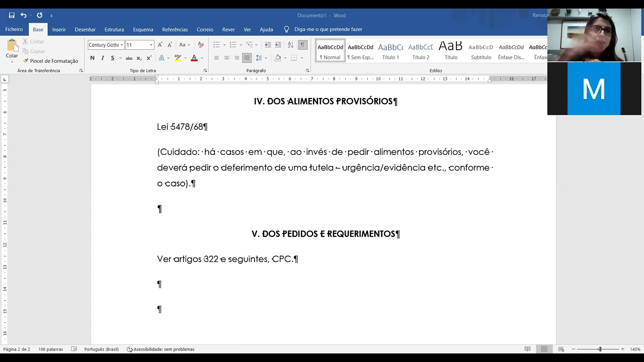Open spelling check icon in status bar
This screenshot has width=644, height=362.
(74, 349)
